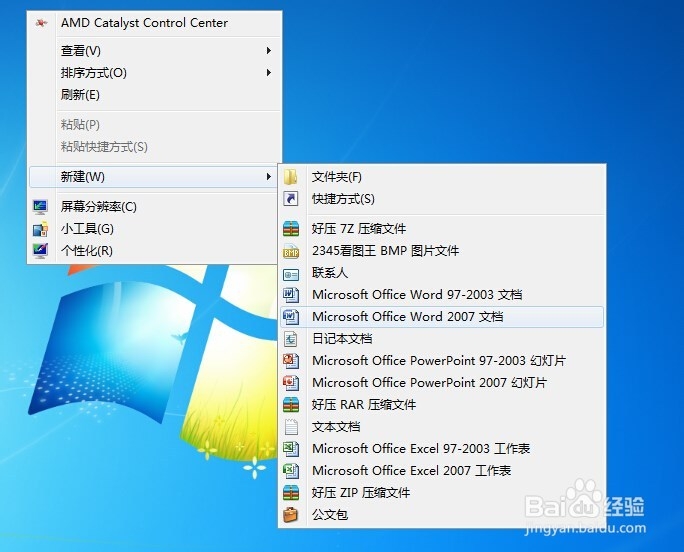Create a new 日记本文档
684x552 pixels.
click(442, 339)
